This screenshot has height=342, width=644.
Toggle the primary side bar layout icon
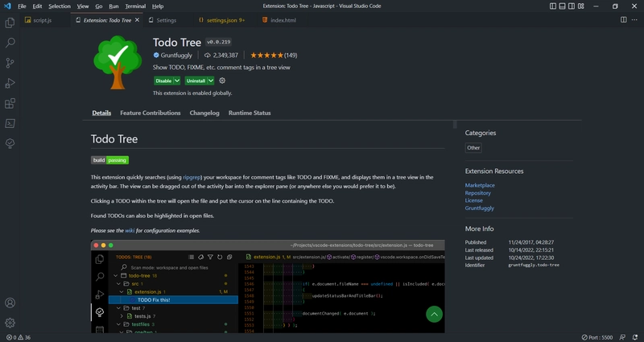(553, 6)
